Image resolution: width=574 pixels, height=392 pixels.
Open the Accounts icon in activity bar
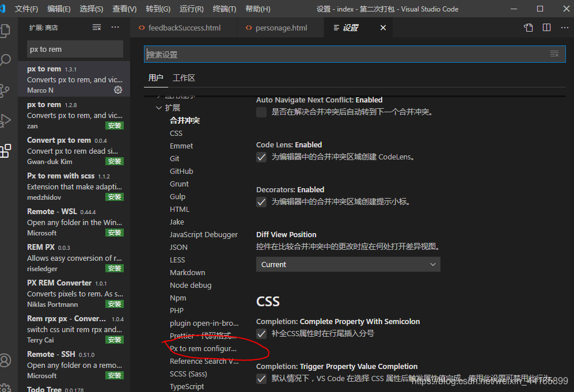pos(5,360)
